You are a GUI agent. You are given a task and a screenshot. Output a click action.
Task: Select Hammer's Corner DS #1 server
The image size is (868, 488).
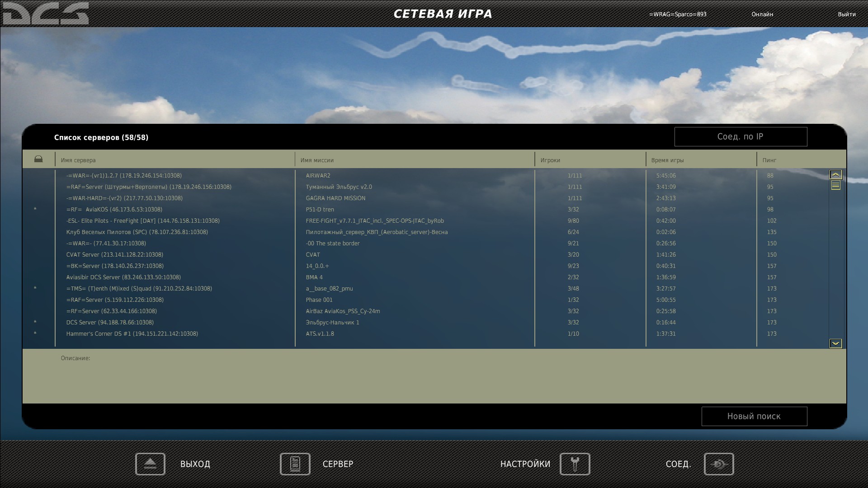132,333
